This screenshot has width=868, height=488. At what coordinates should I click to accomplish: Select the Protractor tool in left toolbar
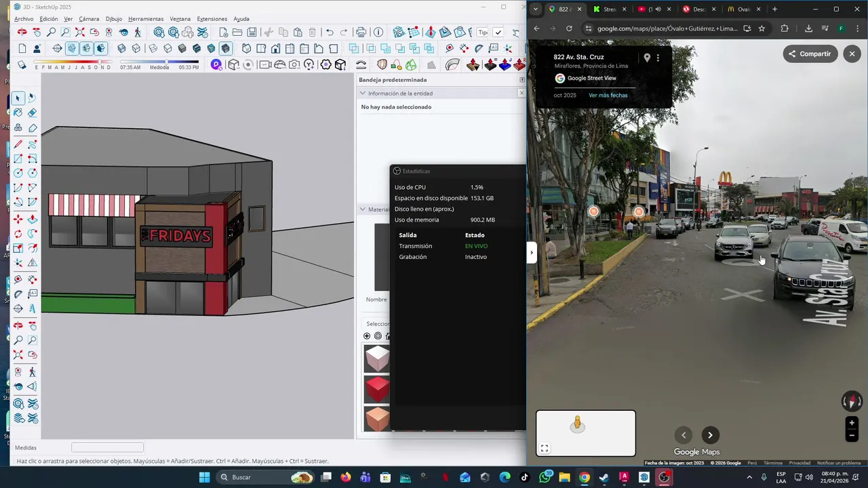pyautogui.click(x=18, y=293)
